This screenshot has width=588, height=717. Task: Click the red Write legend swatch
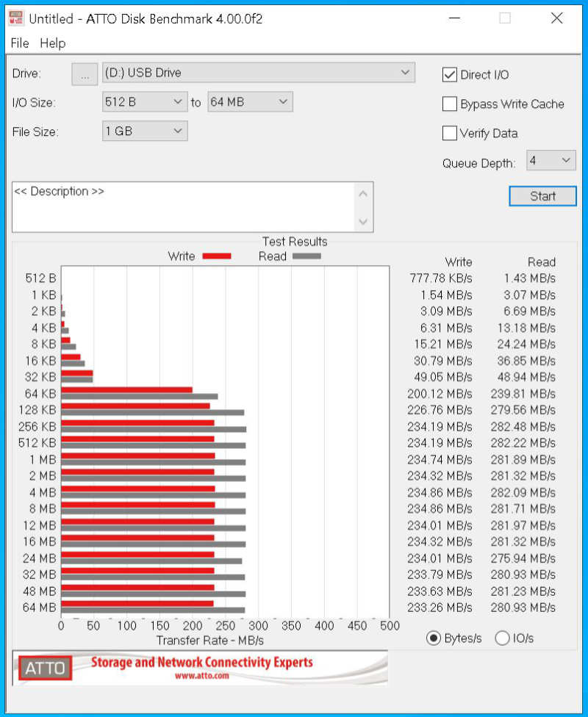click(216, 256)
